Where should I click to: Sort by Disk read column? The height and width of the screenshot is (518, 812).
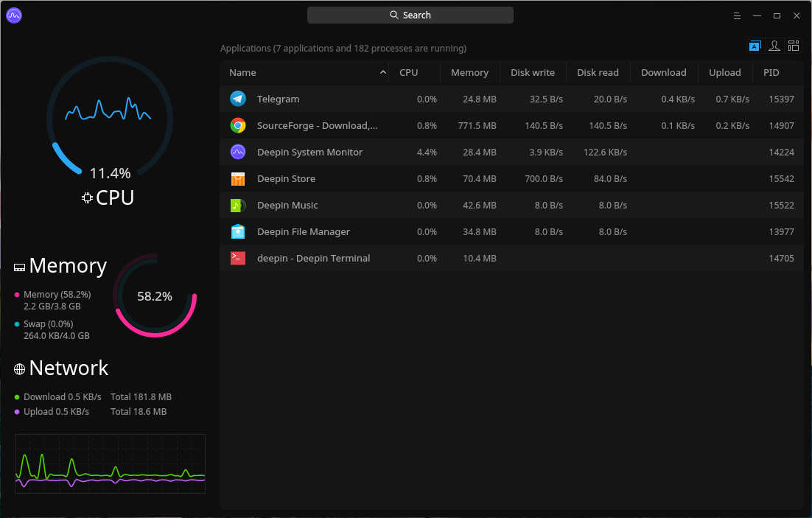point(598,72)
